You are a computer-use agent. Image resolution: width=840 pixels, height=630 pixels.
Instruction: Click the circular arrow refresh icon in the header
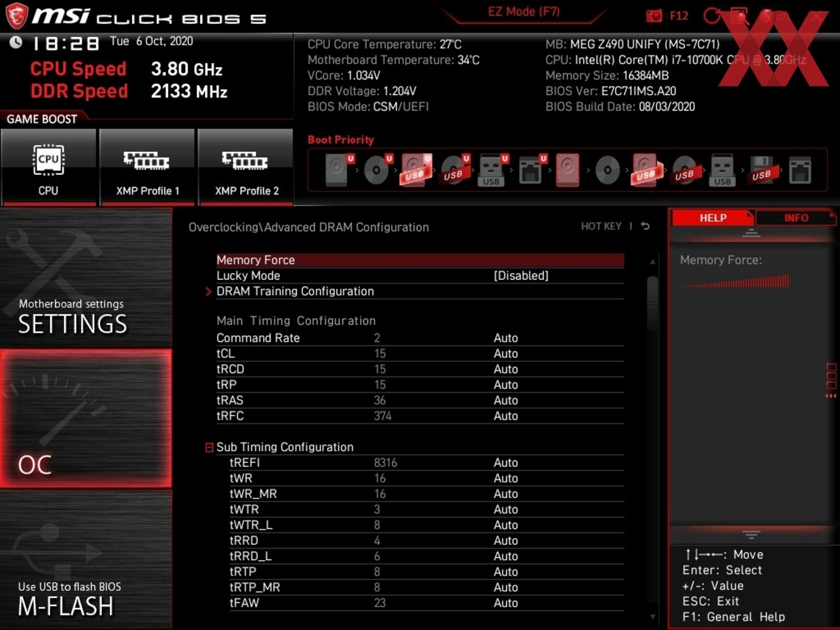712,16
